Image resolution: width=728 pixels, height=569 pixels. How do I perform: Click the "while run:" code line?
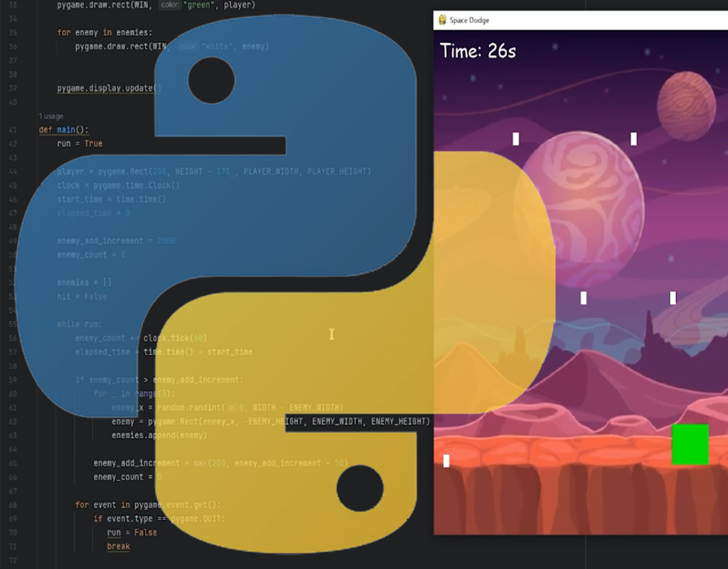80,324
